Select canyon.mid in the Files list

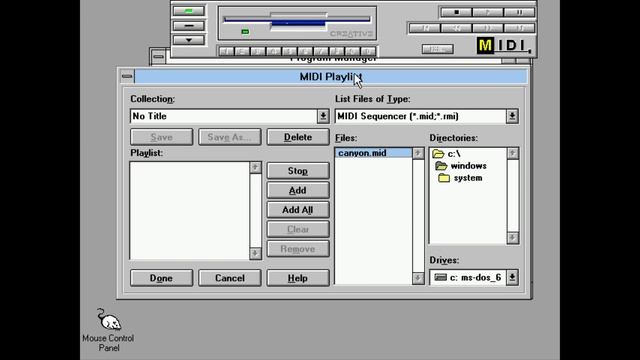pos(373,153)
